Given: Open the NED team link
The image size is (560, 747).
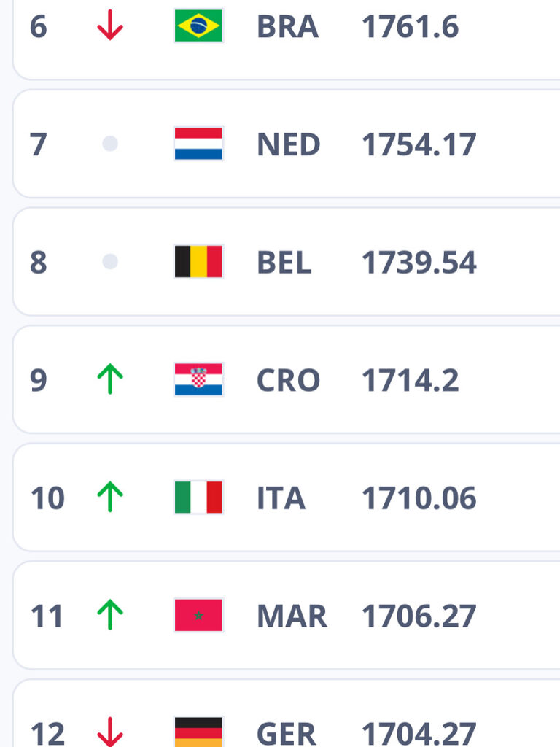Looking at the screenshot, I should click(x=288, y=144).
